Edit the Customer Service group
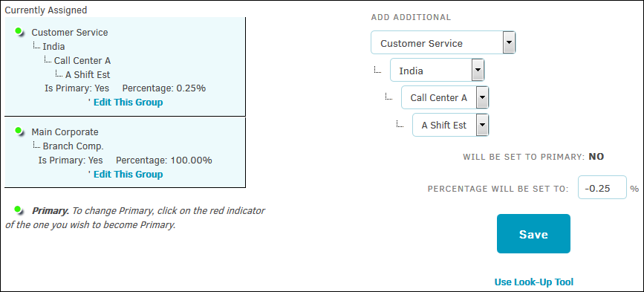The width and height of the screenshot is (644, 292). (129, 103)
